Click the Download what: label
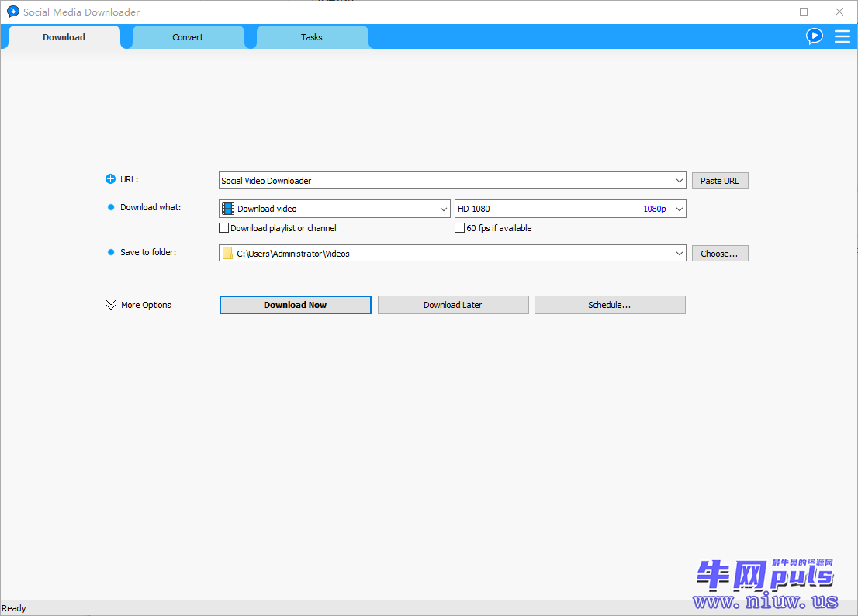Screen dimensions: 858x616 150,207
